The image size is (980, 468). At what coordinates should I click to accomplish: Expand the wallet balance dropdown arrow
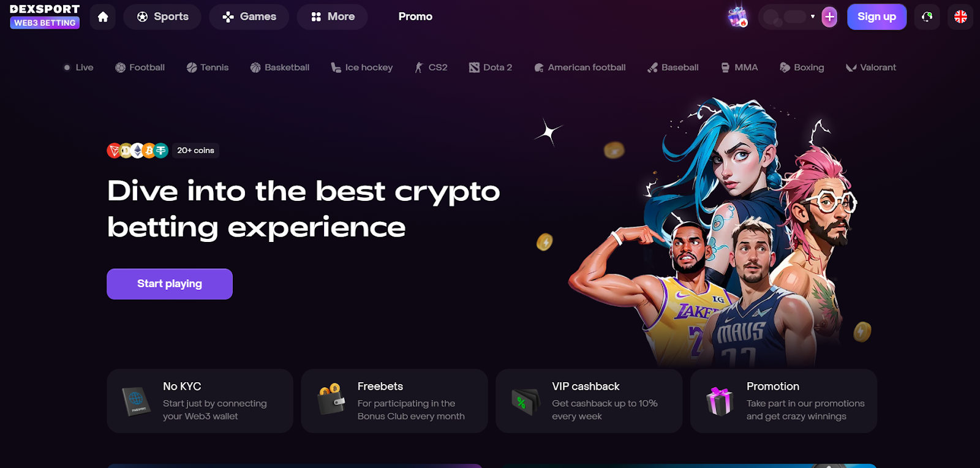point(813,17)
